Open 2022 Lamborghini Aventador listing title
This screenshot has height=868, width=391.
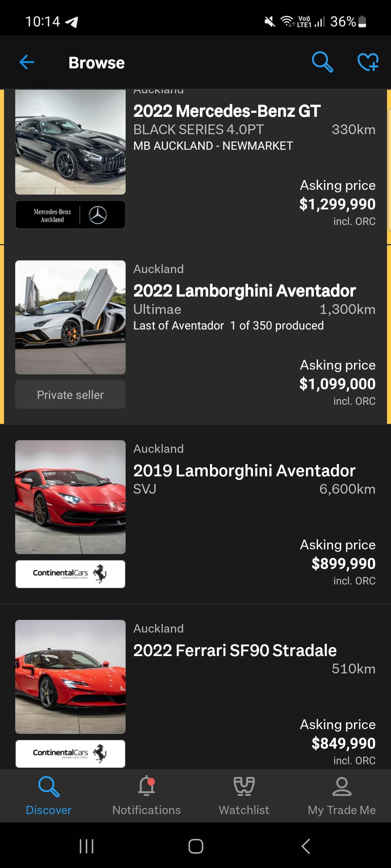click(x=244, y=291)
